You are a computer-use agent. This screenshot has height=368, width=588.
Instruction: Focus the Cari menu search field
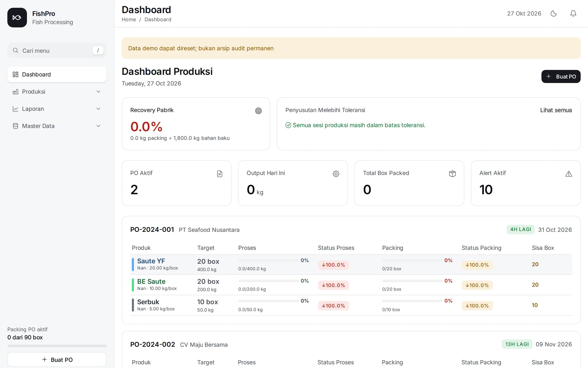pyautogui.click(x=57, y=50)
